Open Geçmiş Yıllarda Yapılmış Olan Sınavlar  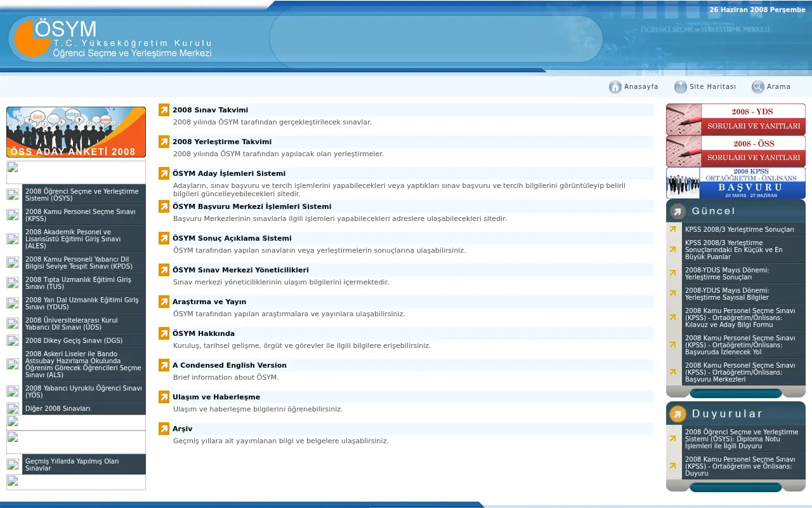point(84,464)
